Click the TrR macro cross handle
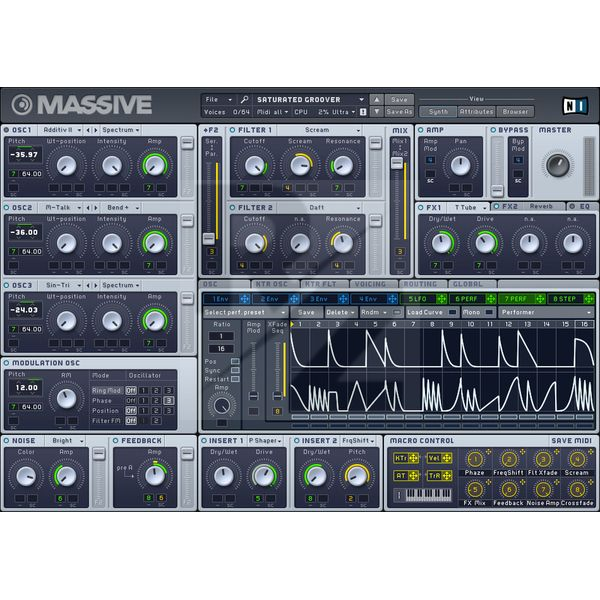600x600 pixels. click(x=447, y=476)
